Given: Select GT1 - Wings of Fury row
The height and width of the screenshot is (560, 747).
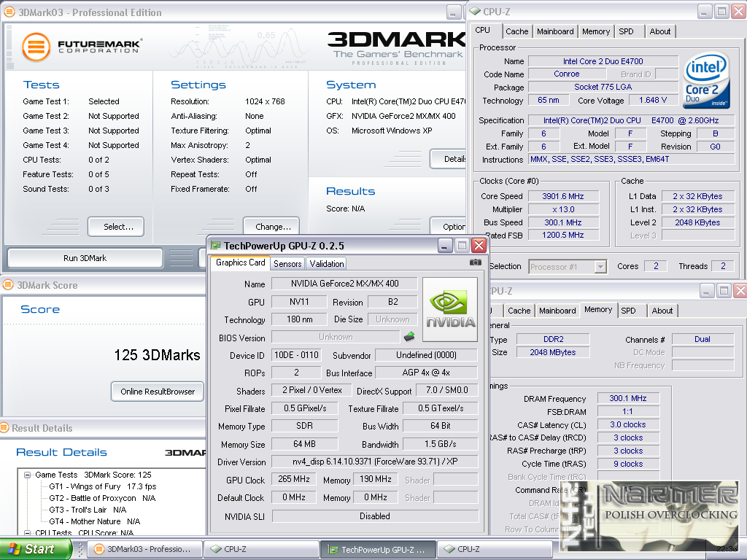Looking at the screenshot, I should (102, 486).
